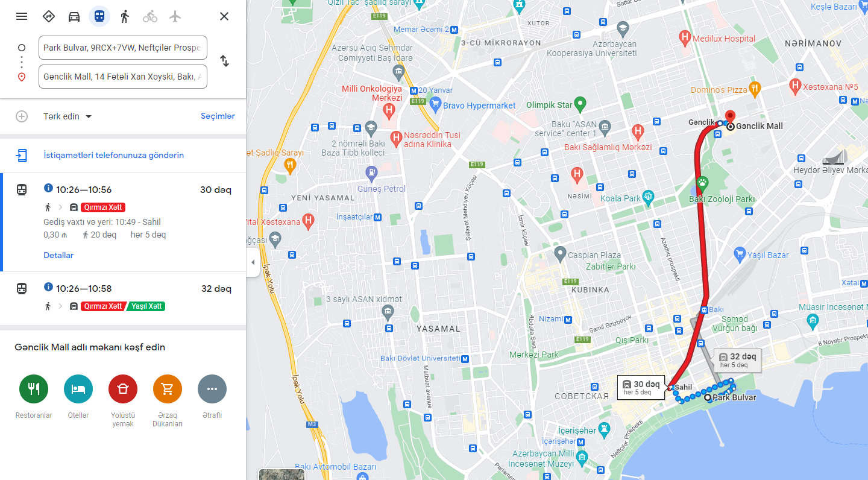Open Seçimlər route options
The height and width of the screenshot is (480, 868).
click(x=218, y=116)
